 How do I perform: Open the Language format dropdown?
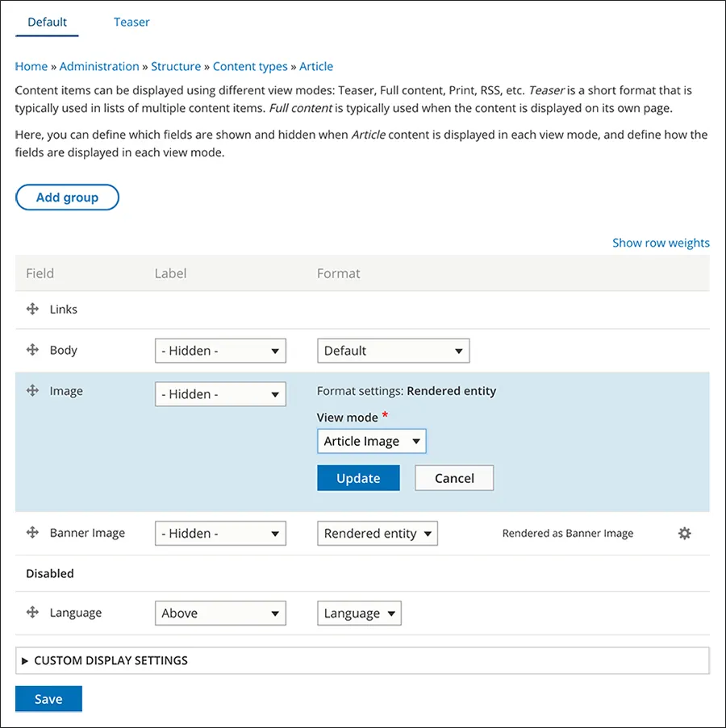[359, 613]
